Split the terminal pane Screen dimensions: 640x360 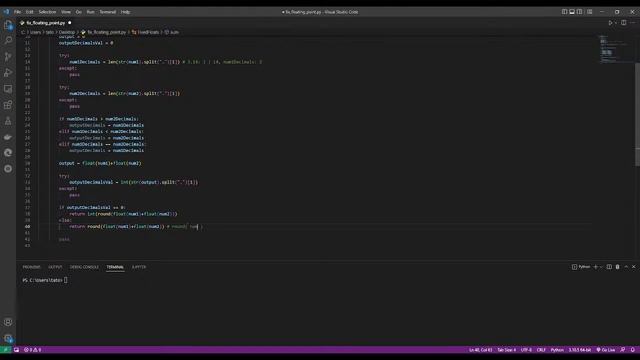pos(609,267)
